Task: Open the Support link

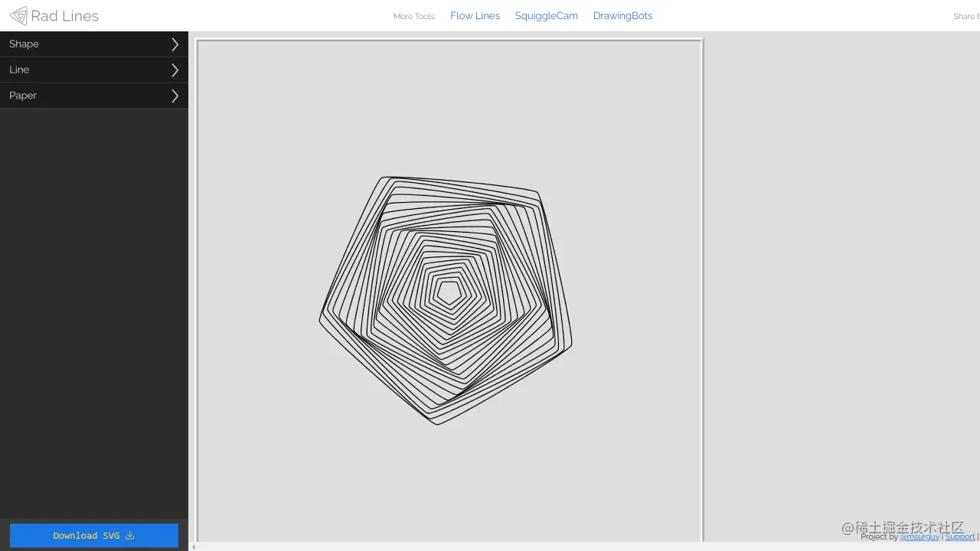Action: [x=960, y=537]
